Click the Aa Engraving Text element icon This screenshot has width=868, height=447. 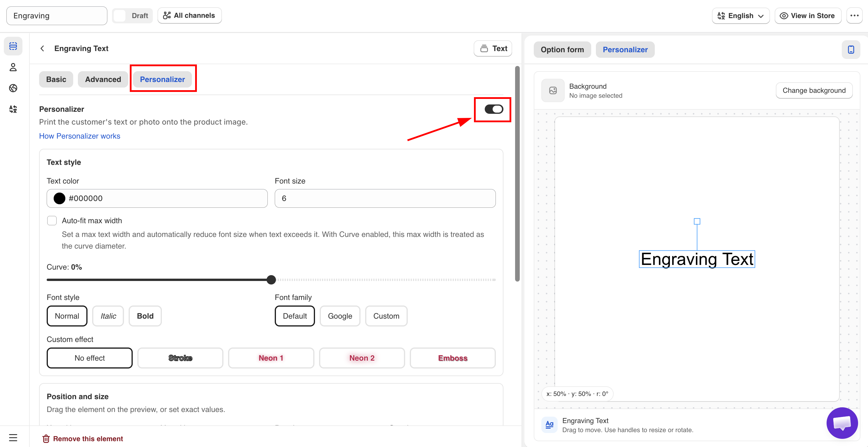[549, 425]
